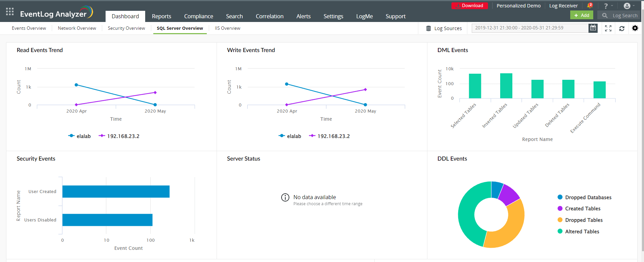Open the Security Overview sub-tab

[x=126, y=28]
